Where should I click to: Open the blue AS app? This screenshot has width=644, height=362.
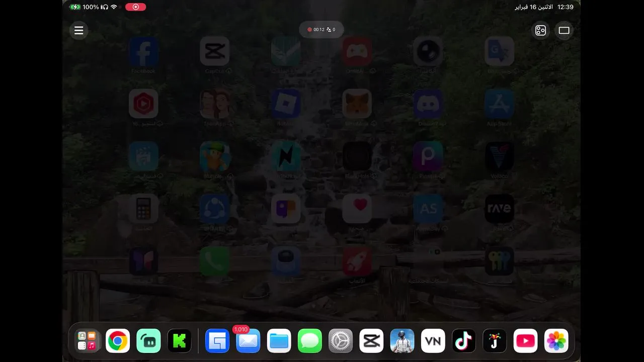[x=428, y=208]
